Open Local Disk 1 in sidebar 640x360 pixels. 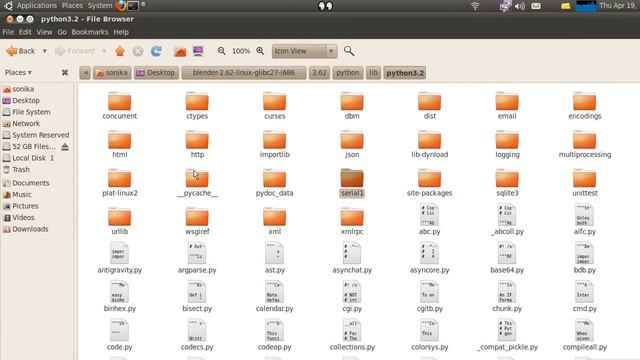[29, 158]
